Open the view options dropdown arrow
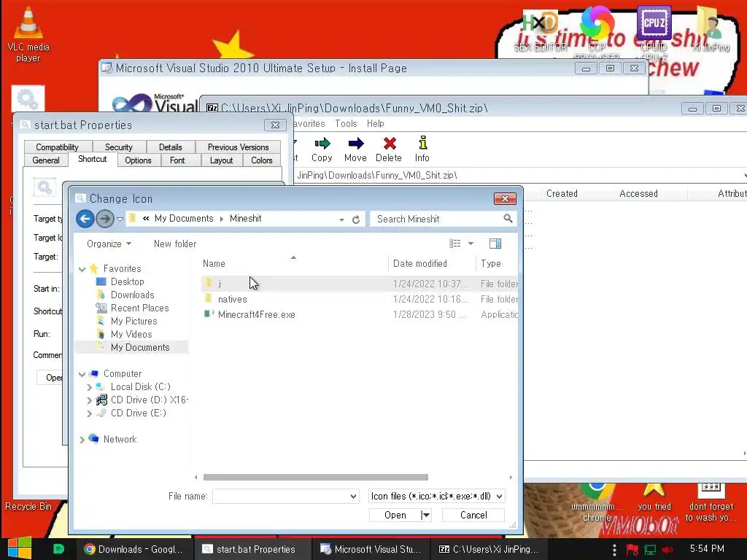The image size is (747, 560). (471, 244)
